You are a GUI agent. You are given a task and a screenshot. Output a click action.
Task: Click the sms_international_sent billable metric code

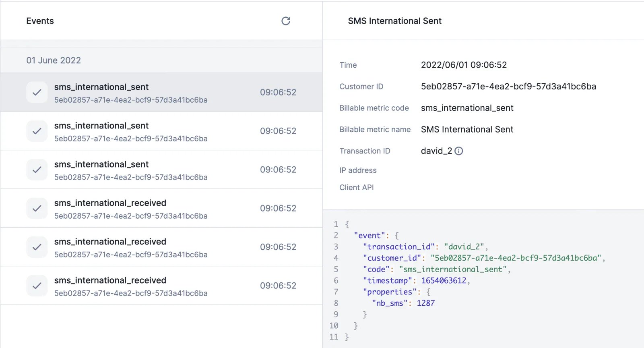[x=467, y=108]
